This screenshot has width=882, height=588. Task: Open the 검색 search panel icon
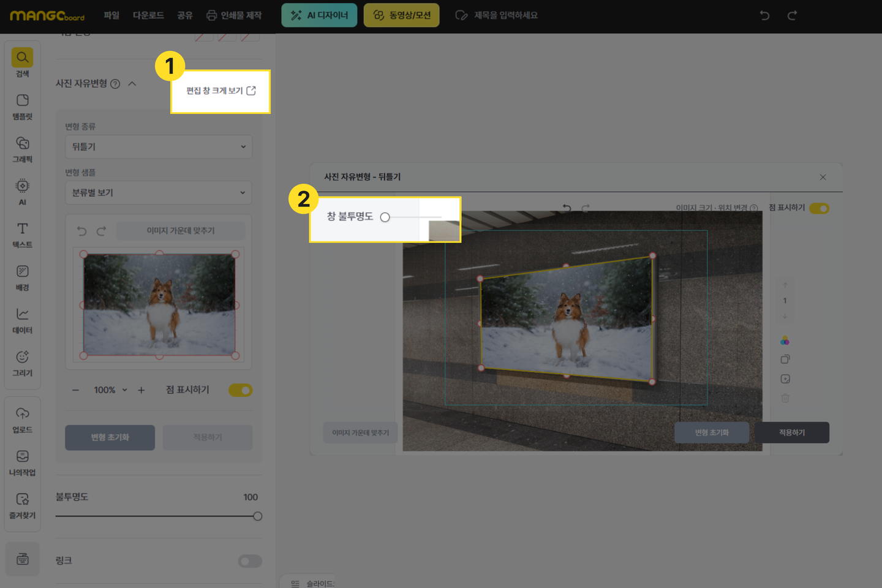[x=22, y=58]
